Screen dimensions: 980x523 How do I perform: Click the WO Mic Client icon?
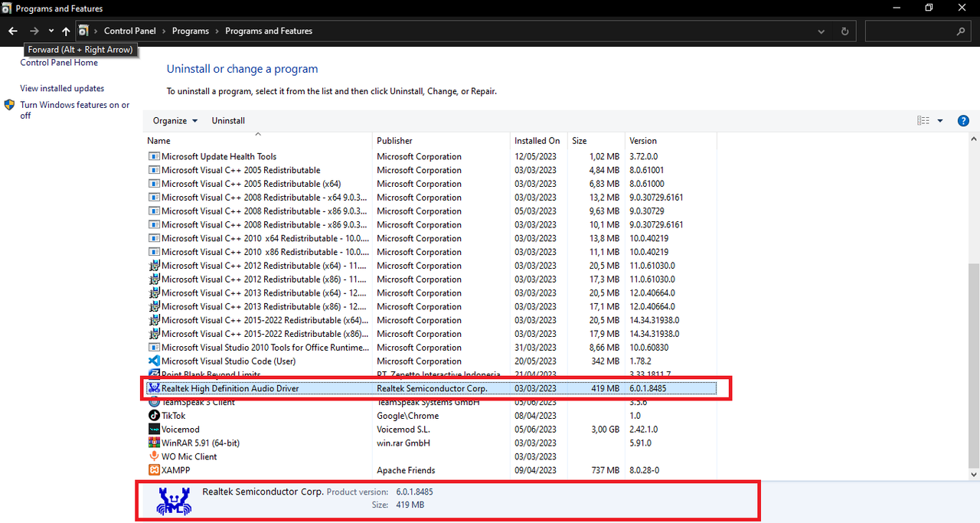coord(154,457)
